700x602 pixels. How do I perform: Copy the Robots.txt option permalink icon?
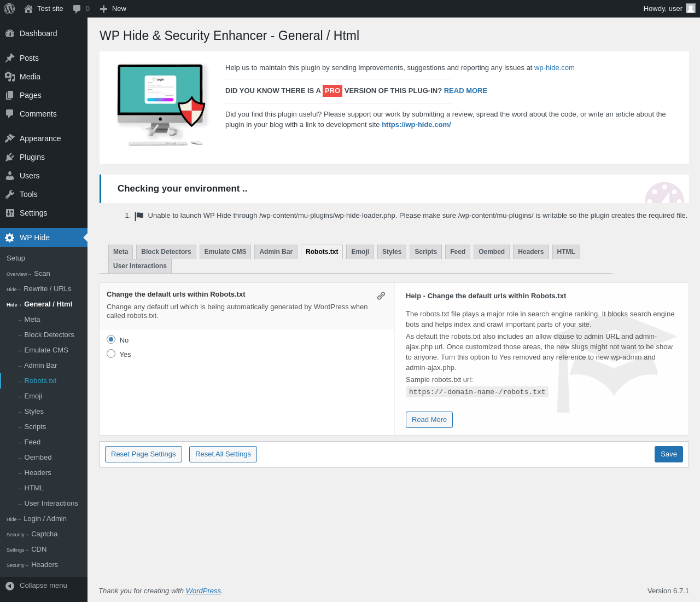[x=381, y=296]
